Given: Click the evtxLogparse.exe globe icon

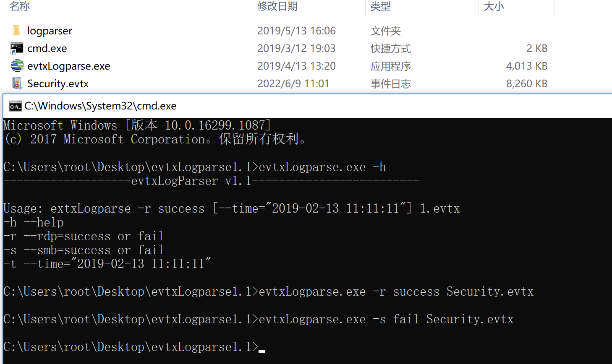Looking at the screenshot, I should [x=17, y=66].
